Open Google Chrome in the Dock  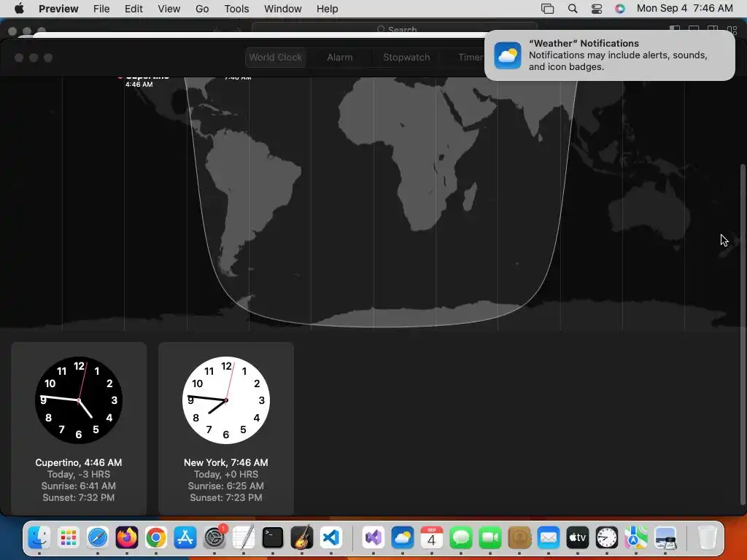click(x=156, y=537)
